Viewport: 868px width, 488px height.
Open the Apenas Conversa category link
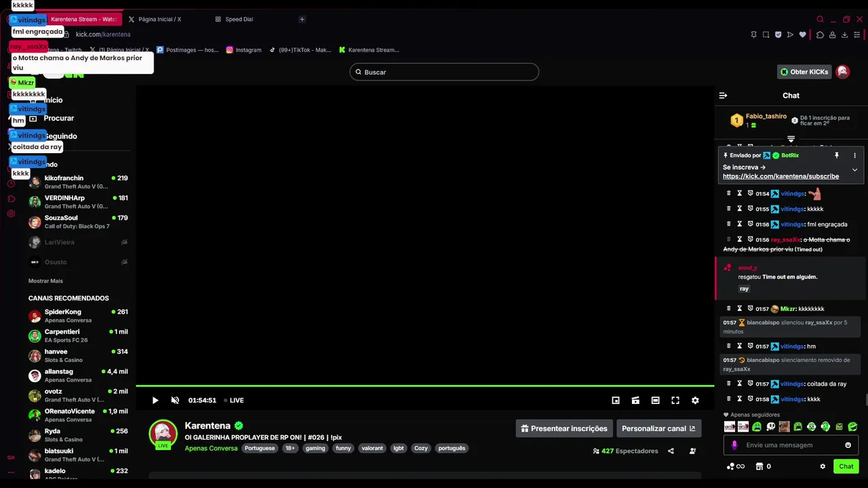point(211,448)
